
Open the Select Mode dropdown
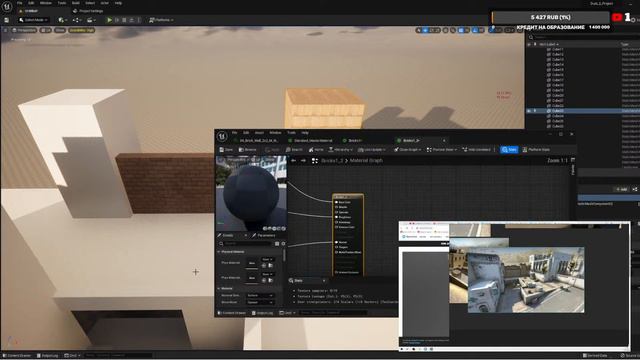tap(33, 20)
